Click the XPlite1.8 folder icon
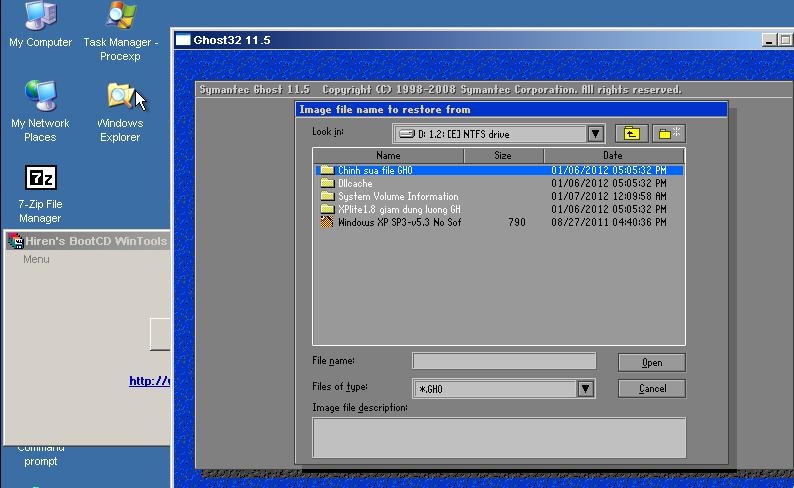This screenshot has height=488, width=794. pyautogui.click(x=327, y=209)
